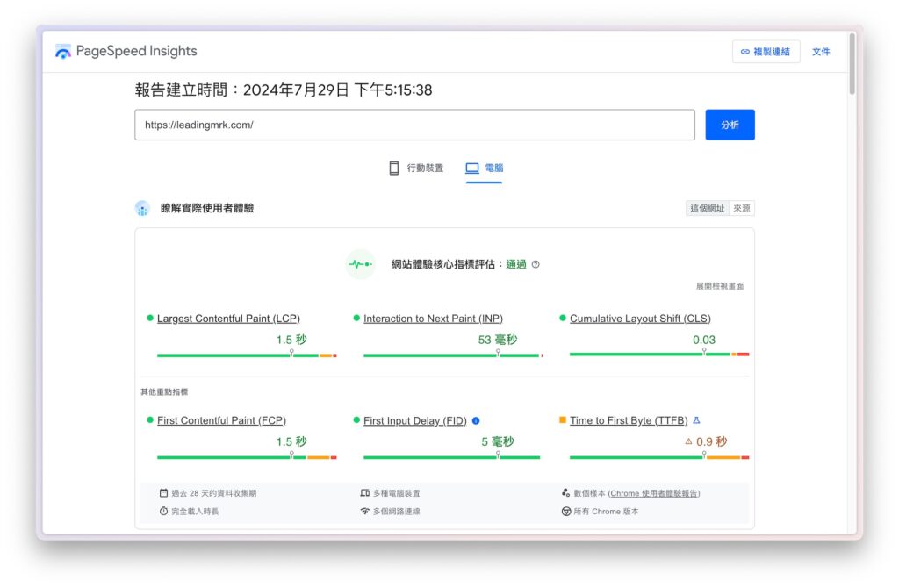Click the URL input field
The height and width of the screenshot is (588, 899).
pyautogui.click(x=414, y=125)
